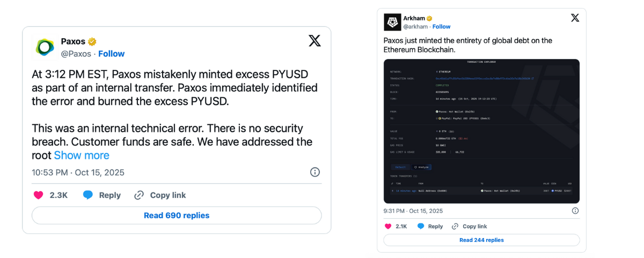Screen dimensions: 644x258
Task: Click the @arkham handle
Action: 415,26
